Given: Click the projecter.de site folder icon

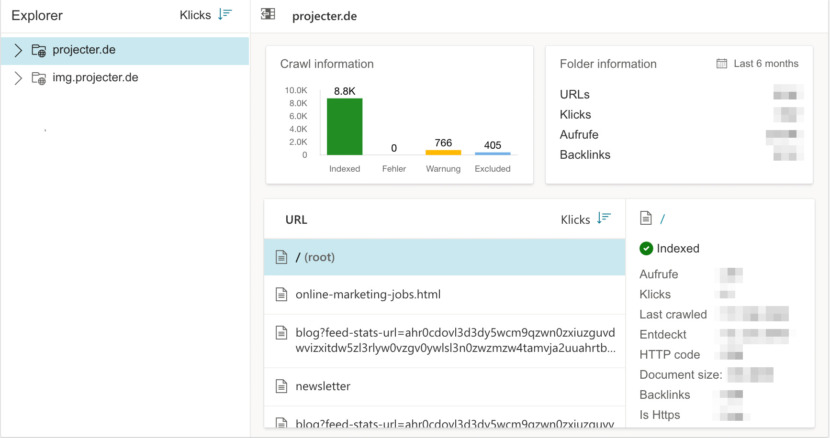Looking at the screenshot, I should [39, 50].
